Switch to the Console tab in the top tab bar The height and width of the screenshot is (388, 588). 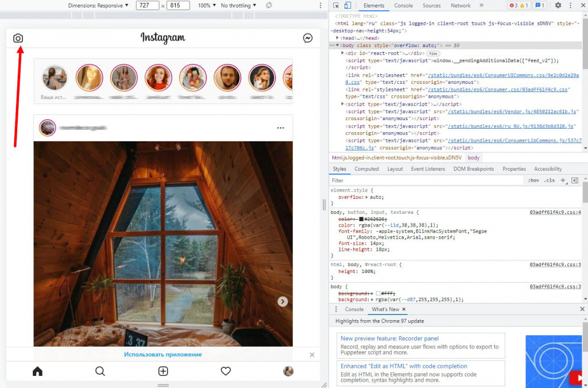click(x=404, y=6)
